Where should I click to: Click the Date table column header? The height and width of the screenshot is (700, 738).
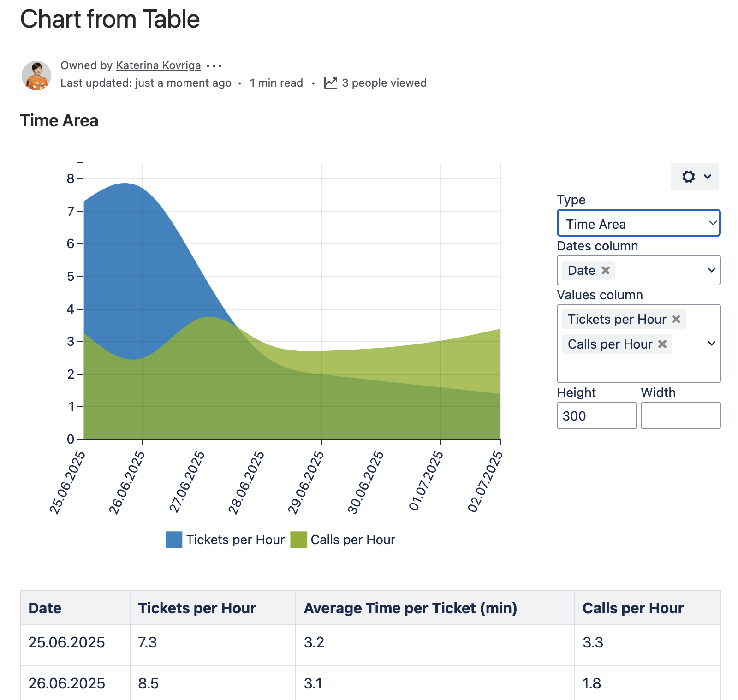pyautogui.click(x=45, y=608)
